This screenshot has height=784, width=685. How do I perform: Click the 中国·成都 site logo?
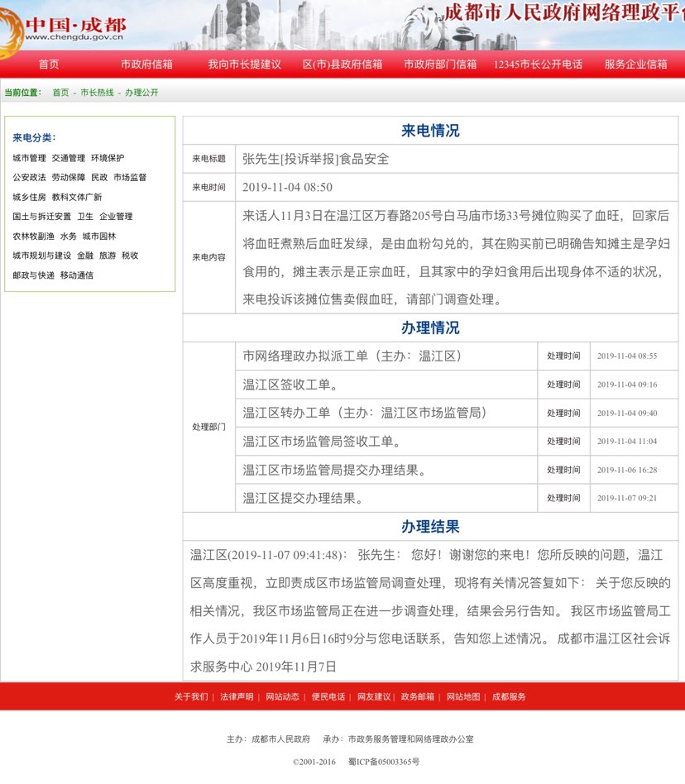[x=65, y=29]
